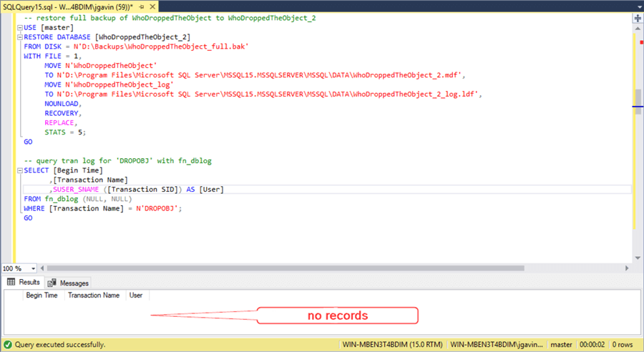Click the 'STATS = 5;' line
The height and width of the screenshot is (352, 644).
[65, 132]
